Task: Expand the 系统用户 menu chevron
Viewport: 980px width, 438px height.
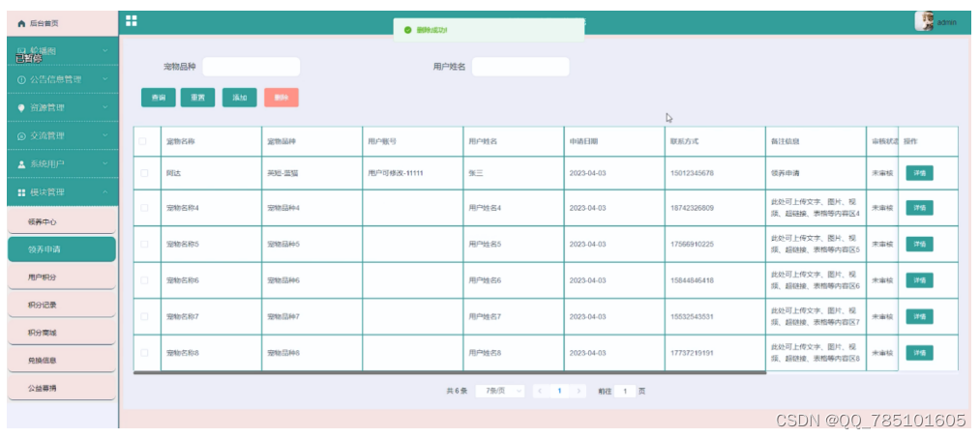Action: pyautogui.click(x=104, y=164)
